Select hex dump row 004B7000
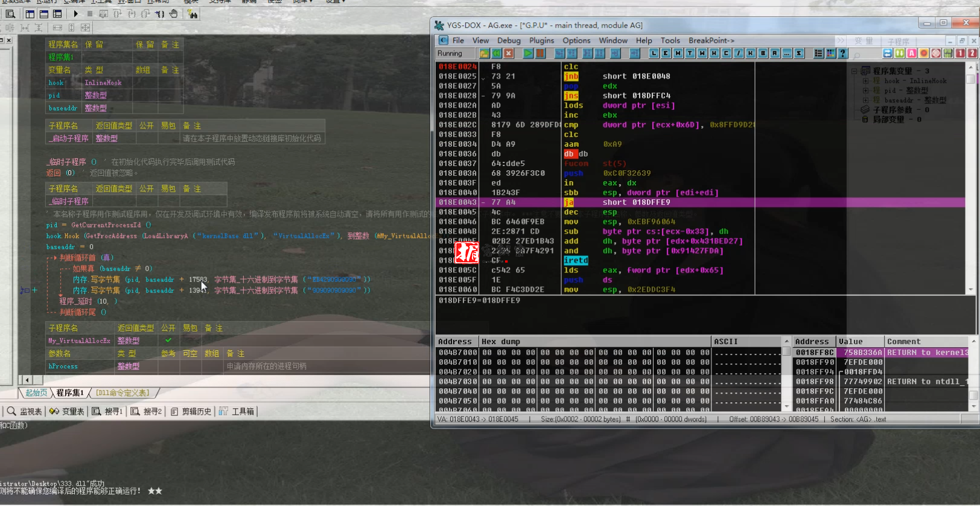The height and width of the screenshot is (506, 980). (609, 353)
